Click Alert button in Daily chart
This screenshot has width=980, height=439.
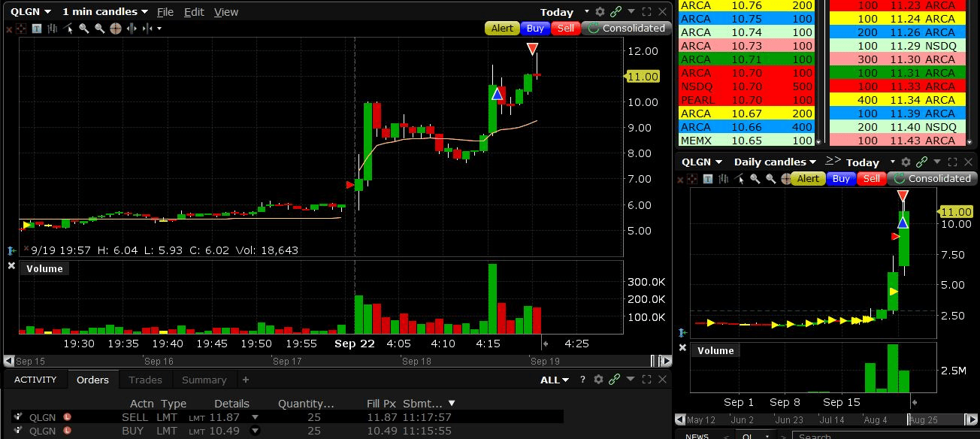[808, 179]
